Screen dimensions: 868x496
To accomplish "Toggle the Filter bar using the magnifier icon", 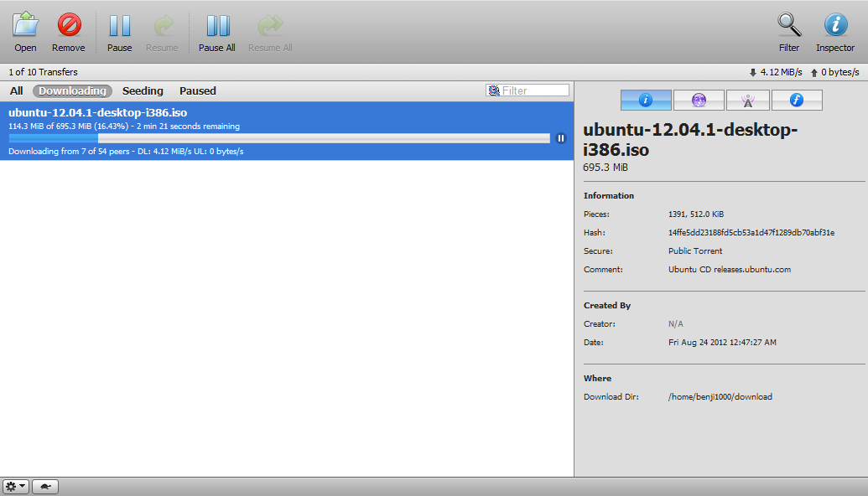I will [789, 32].
